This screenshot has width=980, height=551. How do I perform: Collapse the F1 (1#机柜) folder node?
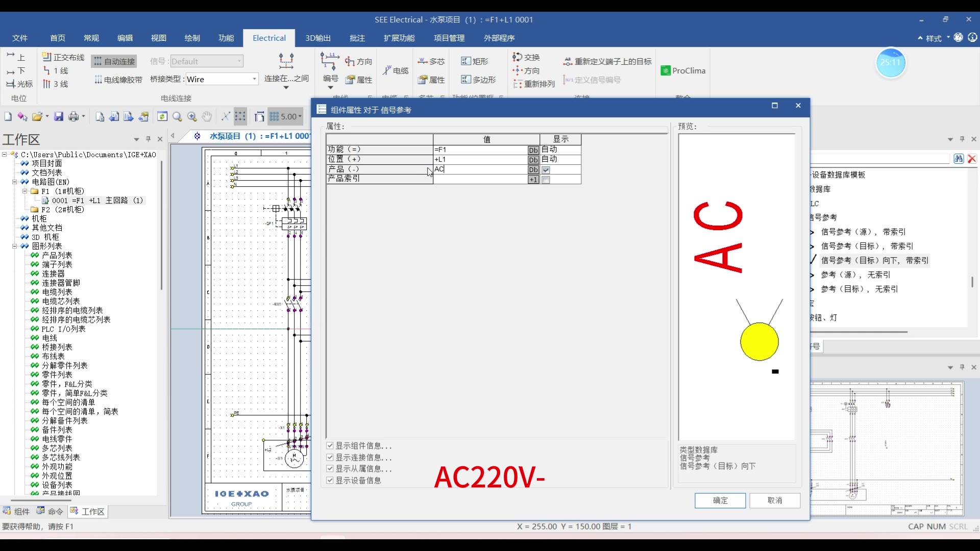(24, 191)
